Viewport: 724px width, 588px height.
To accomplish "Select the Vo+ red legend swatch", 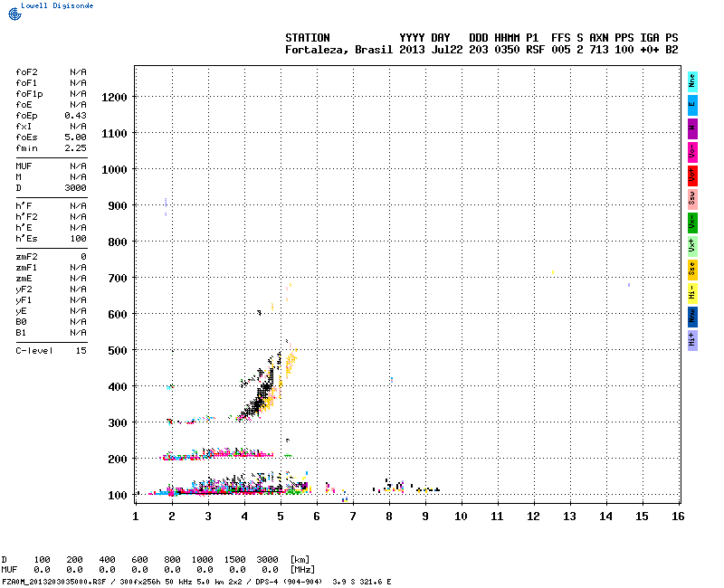I will click(x=692, y=175).
